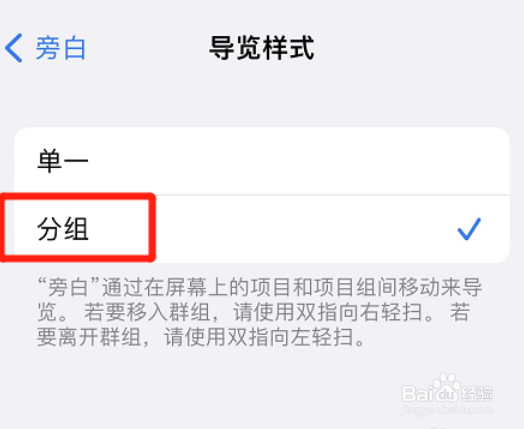Tap the divider line between 单一 and 分组

262,195
